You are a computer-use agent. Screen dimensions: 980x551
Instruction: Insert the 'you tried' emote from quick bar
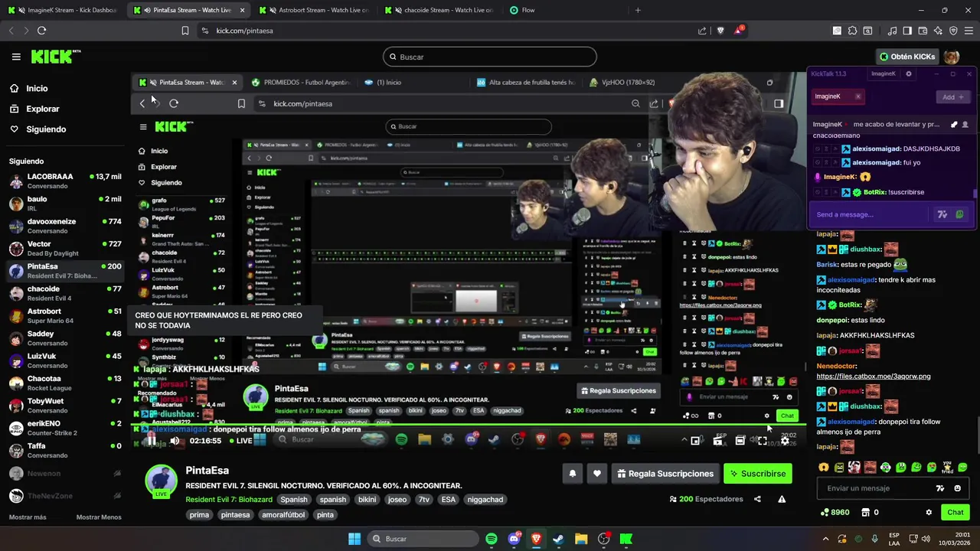948,467
